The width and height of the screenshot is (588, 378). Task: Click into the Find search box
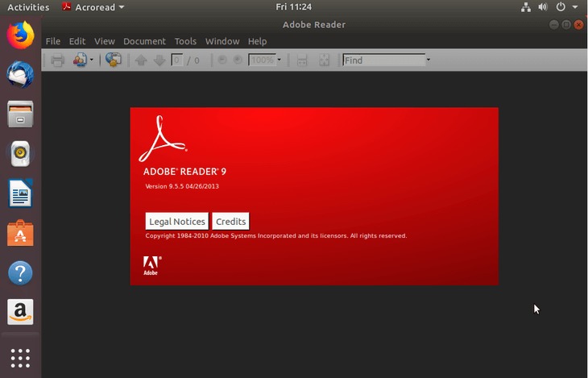(x=384, y=60)
